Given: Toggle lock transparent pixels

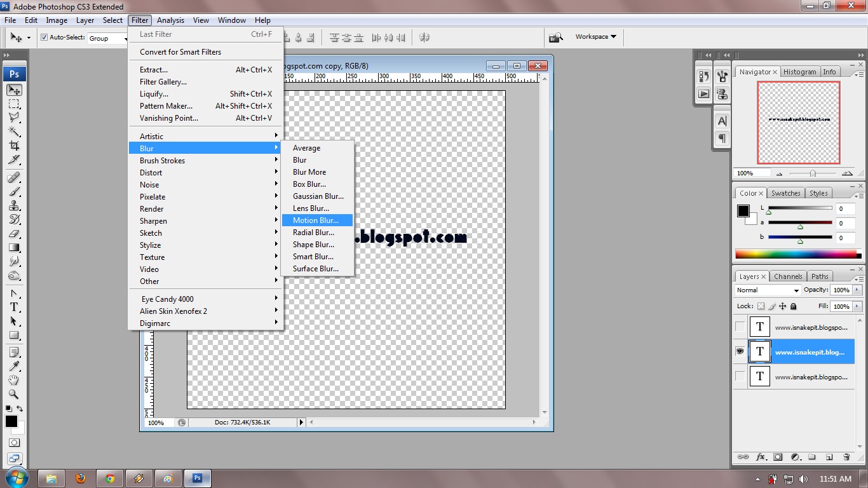Looking at the screenshot, I should pos(761,306).
